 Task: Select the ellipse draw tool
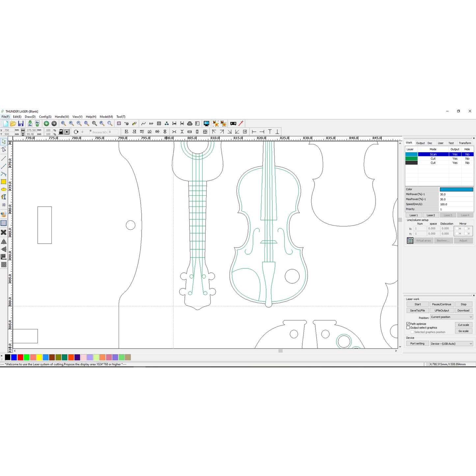pyautogui.click(x=4, y=189)
